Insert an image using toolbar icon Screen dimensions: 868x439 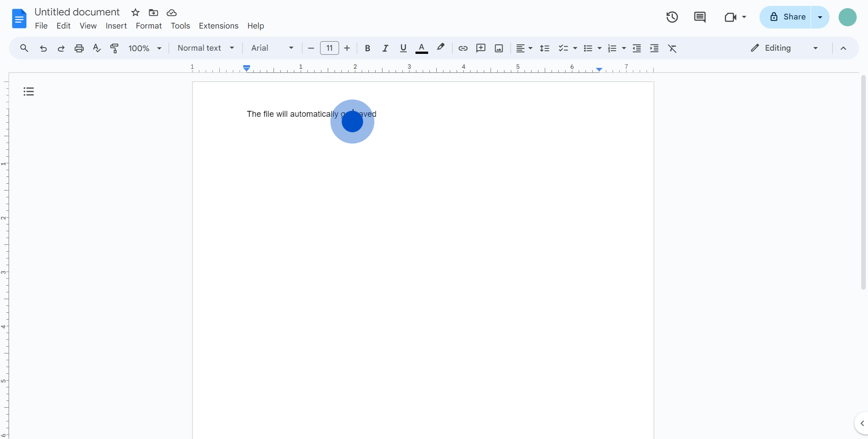coord(499,48)
